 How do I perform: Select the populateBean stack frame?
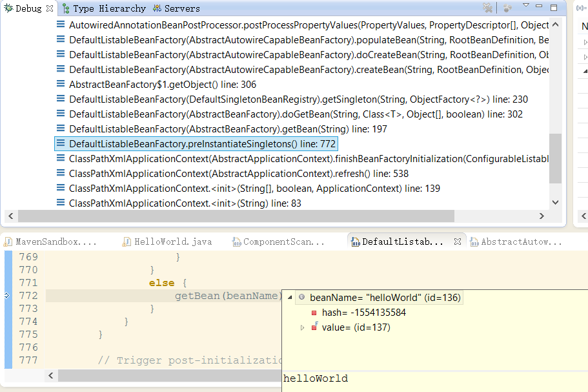pyautogui.click(x=302, y=40)
